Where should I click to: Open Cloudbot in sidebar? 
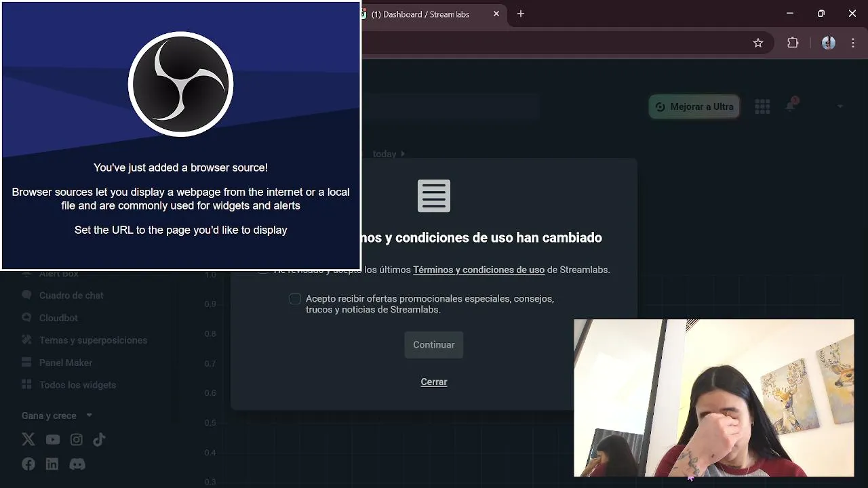point(58,318)
